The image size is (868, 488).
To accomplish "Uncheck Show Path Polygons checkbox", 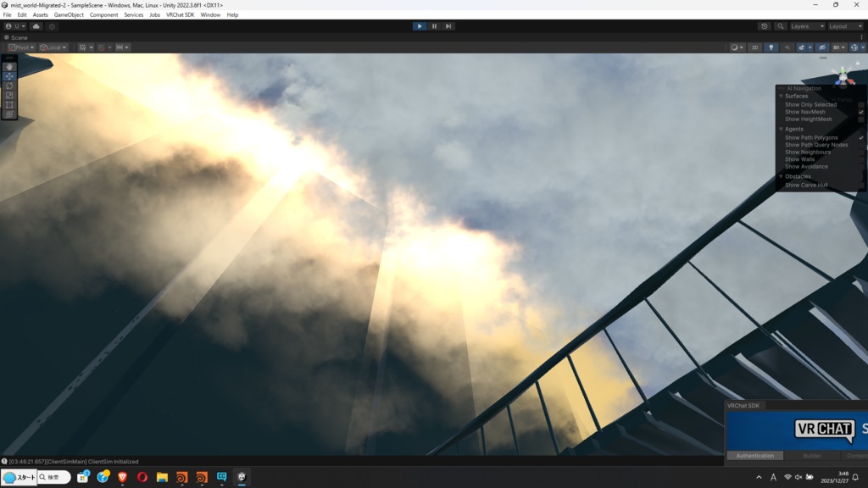I will coord(861,138).
